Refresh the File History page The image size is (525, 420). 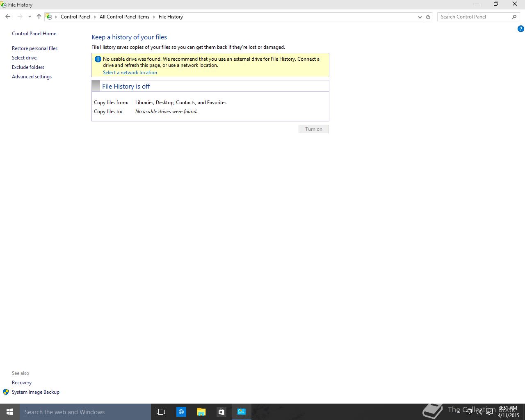pos(428,17)
